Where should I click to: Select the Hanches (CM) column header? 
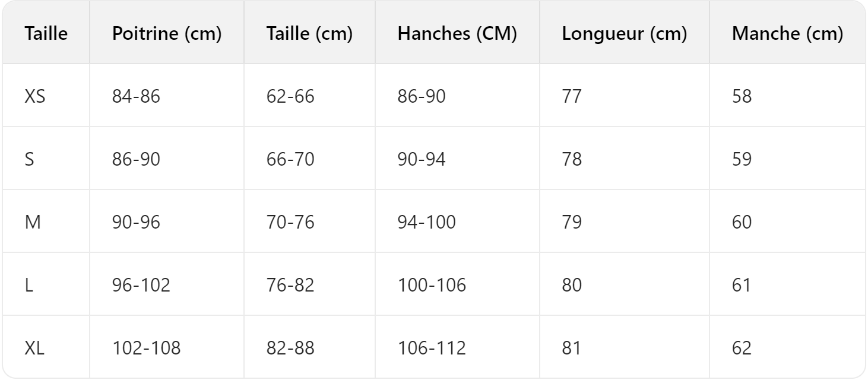[457, 34]
